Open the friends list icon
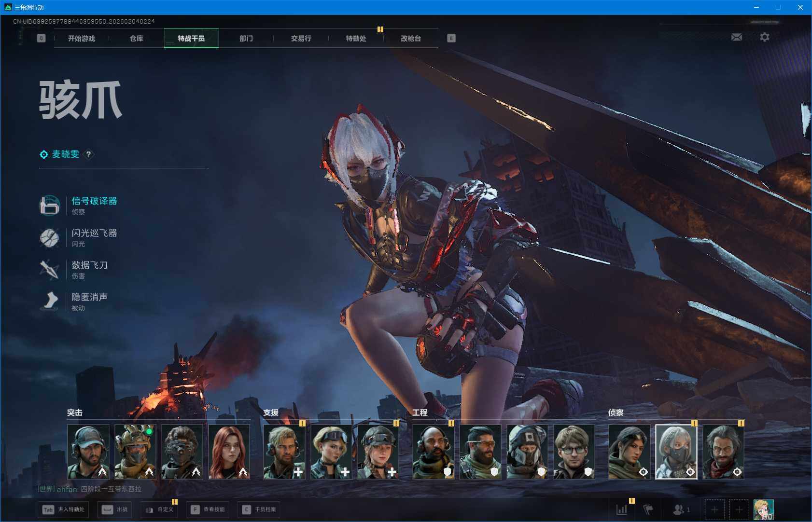Viewport: 812px width, 522px height. [679, 509]
